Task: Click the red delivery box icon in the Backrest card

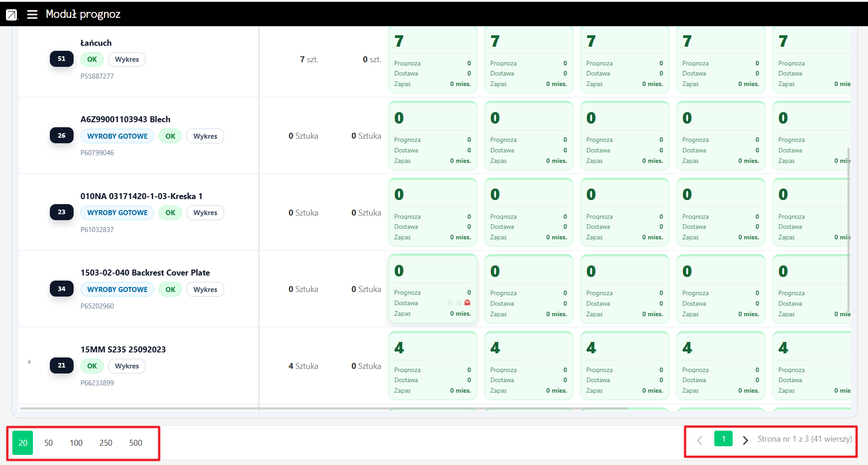Action: [x=467, y=303]
